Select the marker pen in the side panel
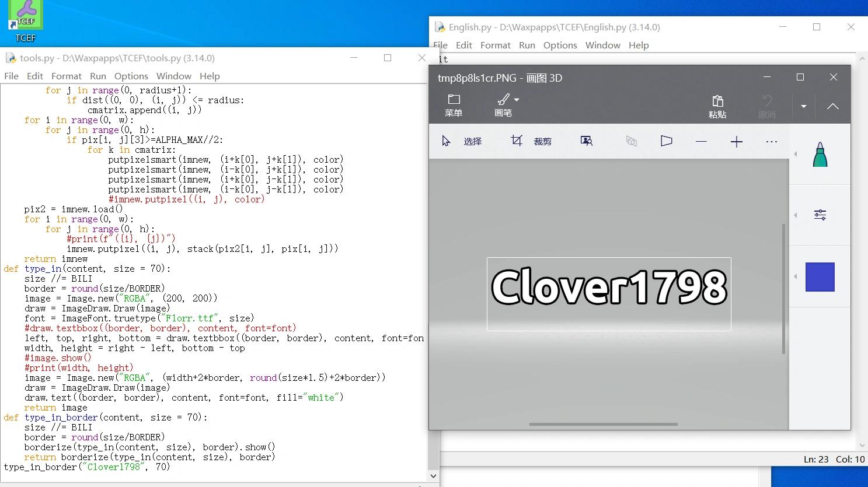Image resolution: width=868 pixels, height=487 pixels. [820, 154]
